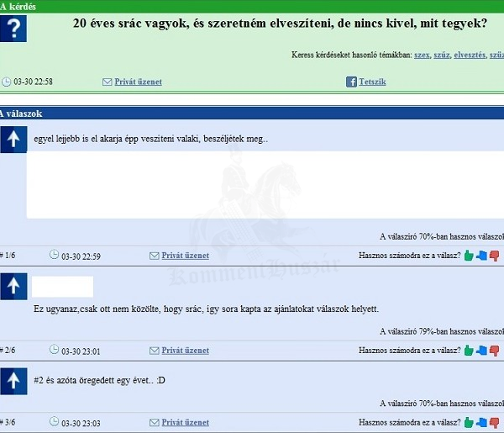Click the Facebook Tetszik link
This screenshot has width=504, height=433.
(x=372, y=82)
